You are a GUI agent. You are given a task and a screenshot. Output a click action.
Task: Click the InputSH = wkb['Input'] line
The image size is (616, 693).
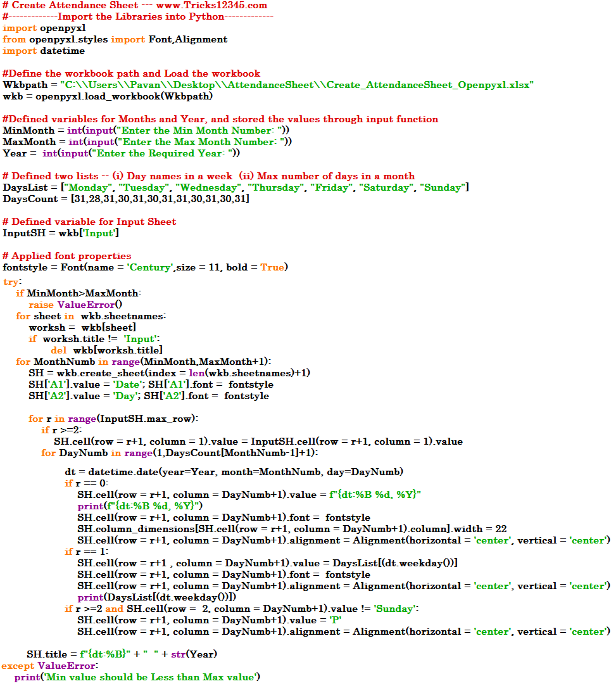pyautogui.click(x=61, y=233)
